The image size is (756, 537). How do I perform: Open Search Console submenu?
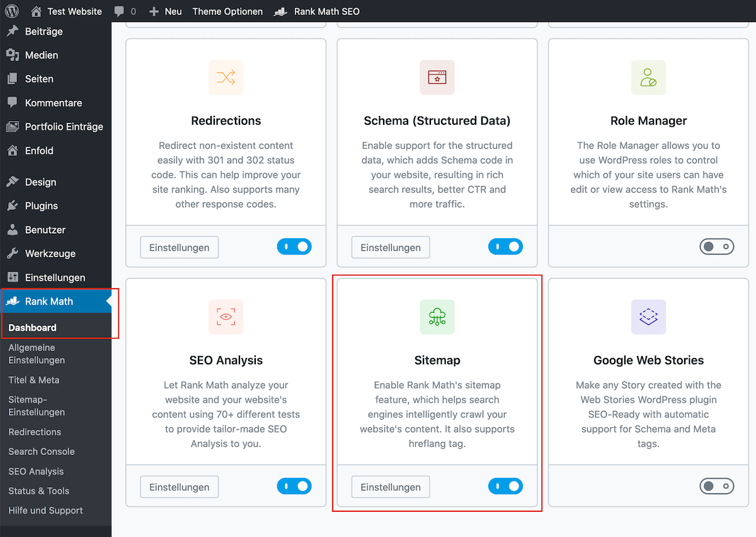click(x=42, y=451)
